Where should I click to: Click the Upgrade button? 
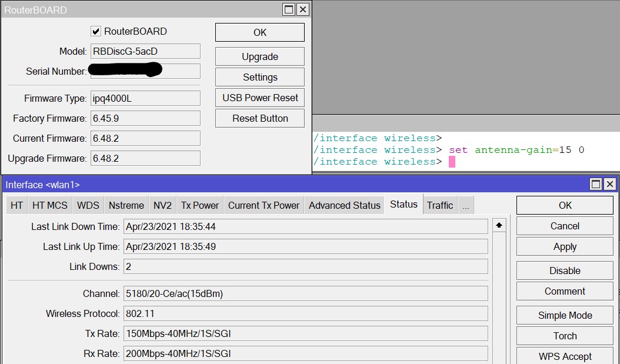pyautogui.click(x=260, y=56)
